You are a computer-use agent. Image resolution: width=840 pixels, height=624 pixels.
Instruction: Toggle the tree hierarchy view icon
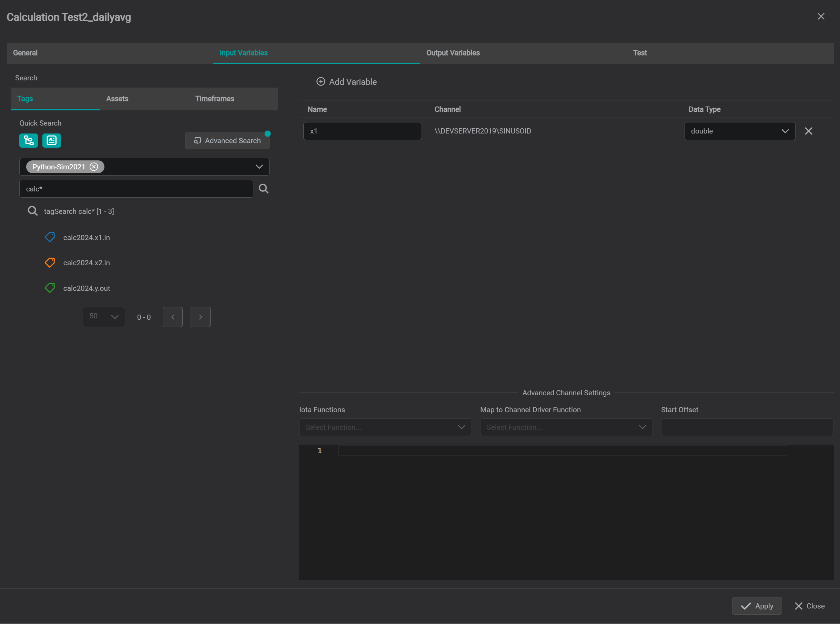29,140
